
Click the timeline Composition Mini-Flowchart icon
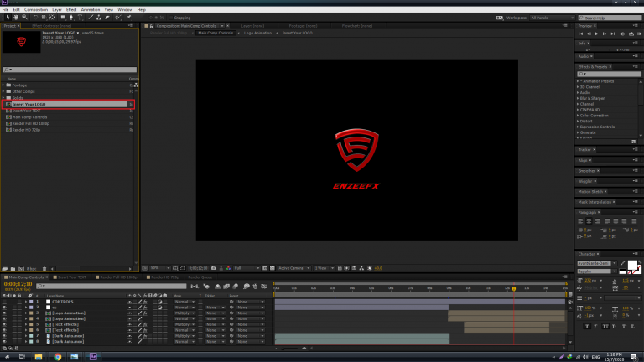click(195, 286)
